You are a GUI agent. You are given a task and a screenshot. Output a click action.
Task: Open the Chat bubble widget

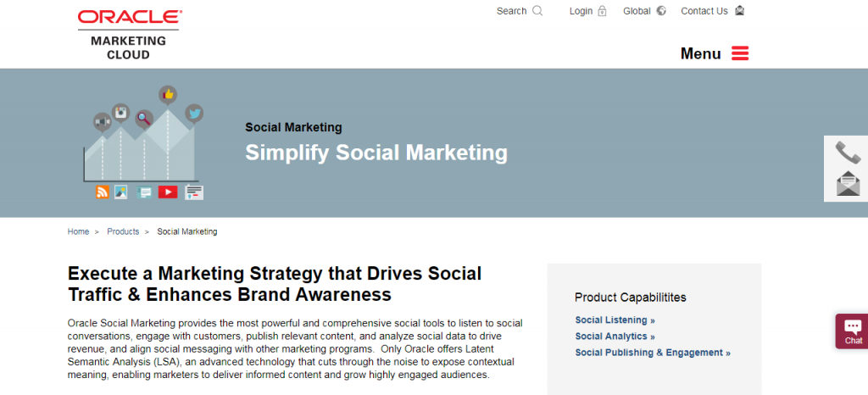pos(853,331)
